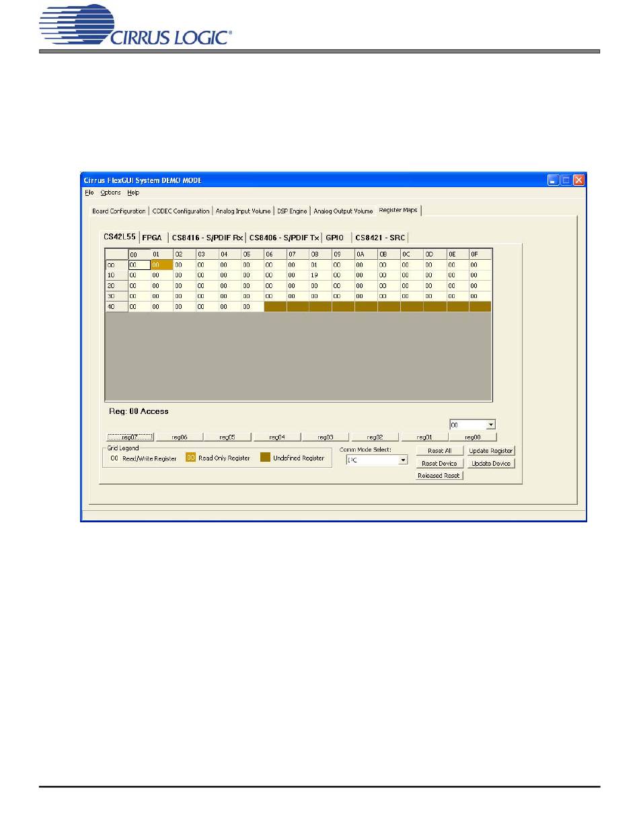Viewport: 639px width, 840px height.
Task: Open the Help menu
Action: tap(133, 193)
